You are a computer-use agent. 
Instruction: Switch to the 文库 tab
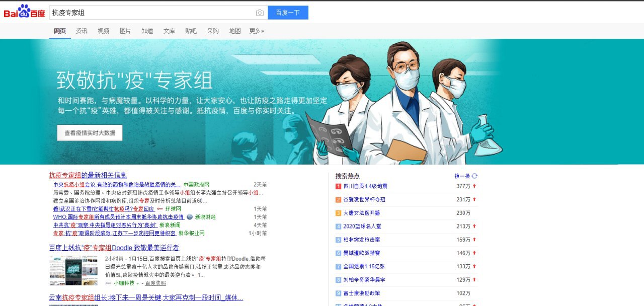pos(169,31)
